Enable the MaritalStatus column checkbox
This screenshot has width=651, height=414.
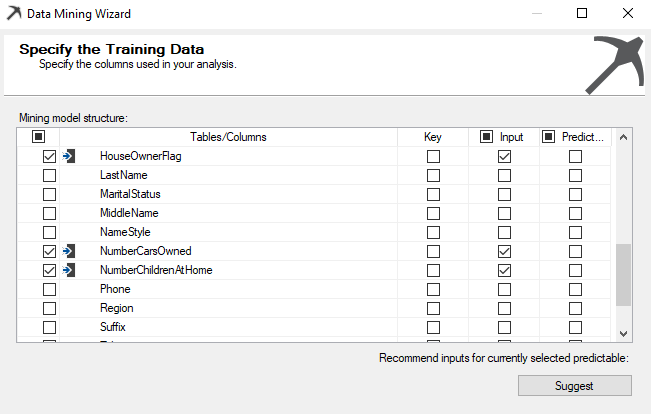pyautogui.click(x=49, y=194)
